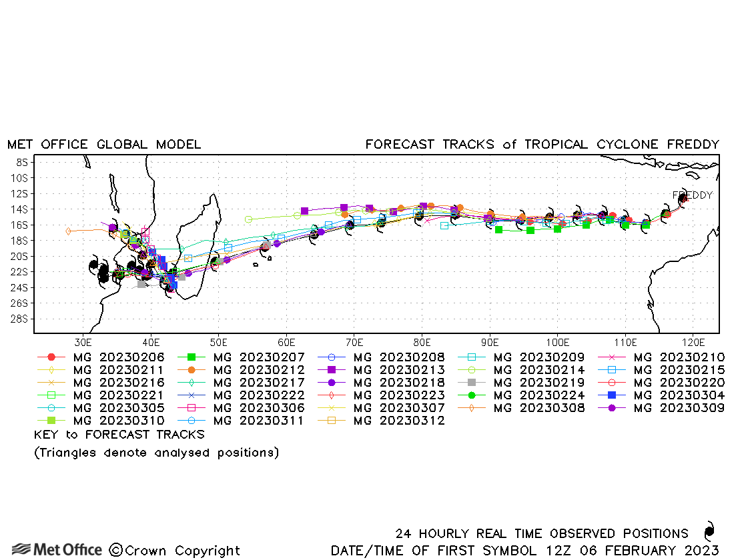Click the 28S latitude axis label
754x560 pixels.
tap(19, 319)
